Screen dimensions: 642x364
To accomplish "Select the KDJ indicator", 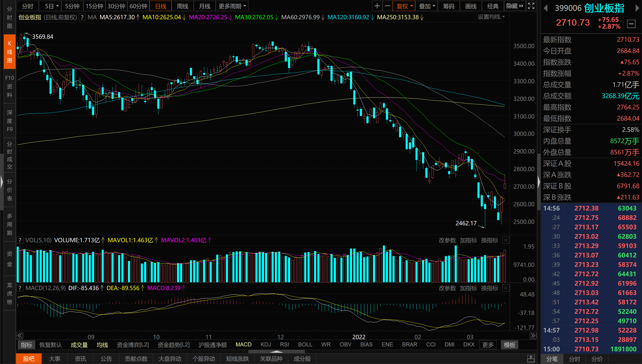I will tap(265, 345).
